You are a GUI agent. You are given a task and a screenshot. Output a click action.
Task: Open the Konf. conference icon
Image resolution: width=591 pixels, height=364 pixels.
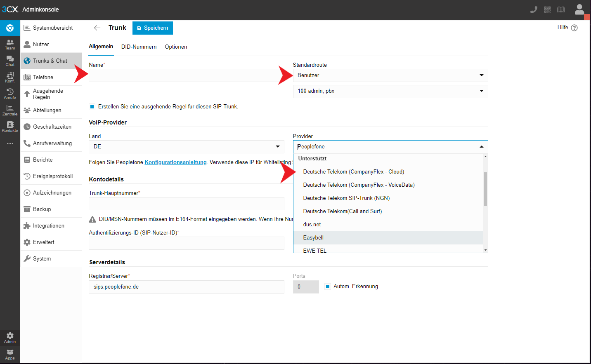pos(10,77)
